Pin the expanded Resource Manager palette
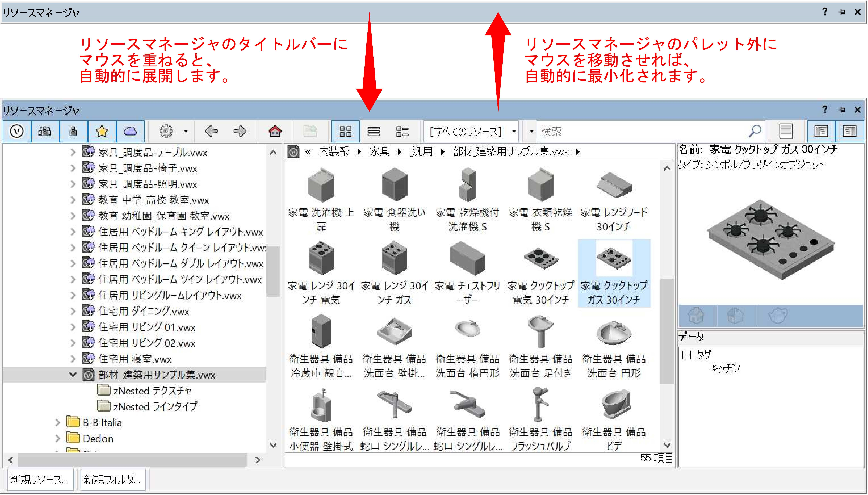 pos(842,110)
